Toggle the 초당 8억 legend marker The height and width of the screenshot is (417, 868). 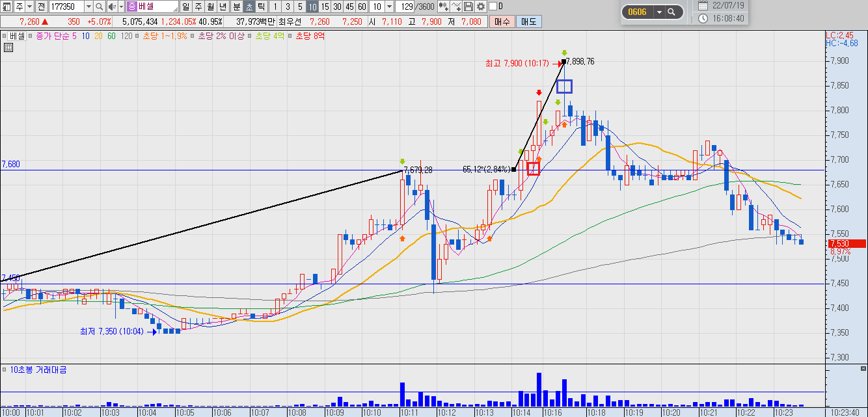(291, 36)
